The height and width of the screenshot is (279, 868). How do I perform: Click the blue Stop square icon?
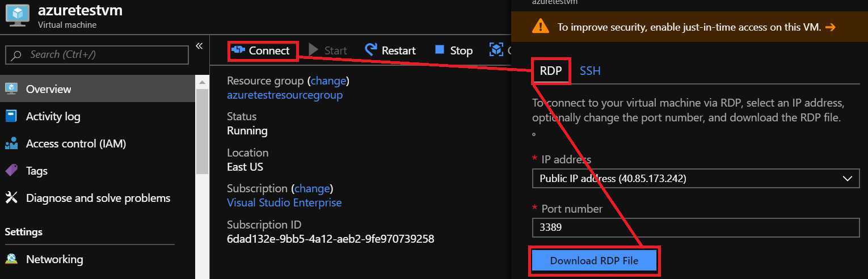click(x=440, y=50)
